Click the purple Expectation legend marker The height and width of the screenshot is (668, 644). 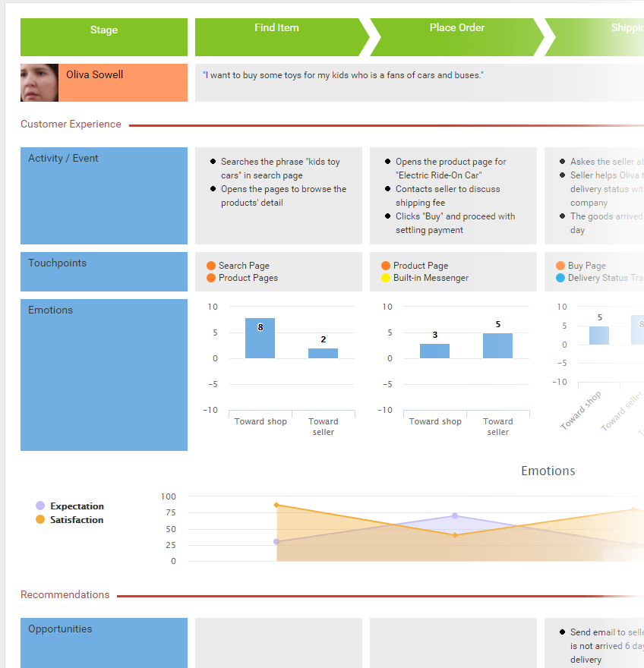click(x=40, y=506)
